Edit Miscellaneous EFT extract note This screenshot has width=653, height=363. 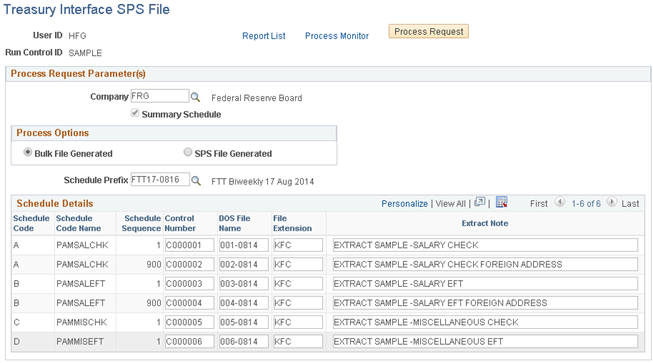pos(485,341)
